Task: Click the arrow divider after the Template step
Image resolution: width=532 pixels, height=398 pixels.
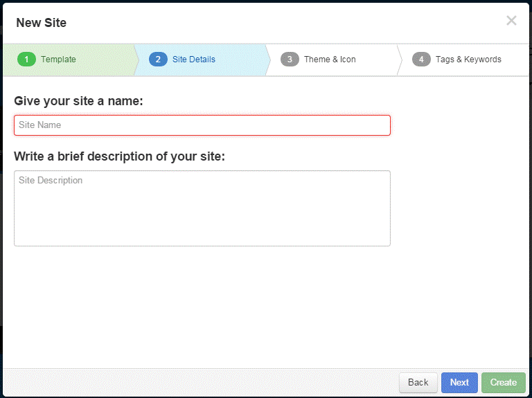Action: 136,60
